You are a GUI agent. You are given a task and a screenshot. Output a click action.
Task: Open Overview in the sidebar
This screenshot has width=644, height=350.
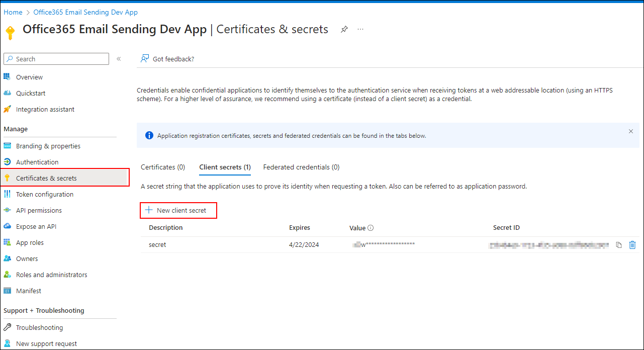[29, 77]
